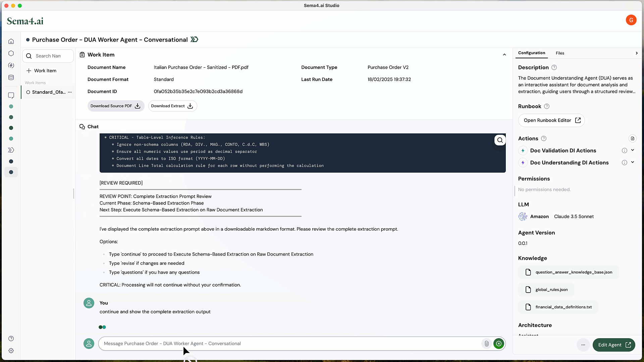Open the user avatar G menu
The image size is (644, 362).
[631, 20]
